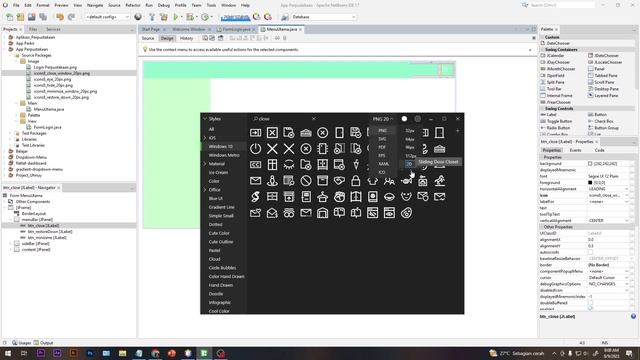
Task: Switch to the FormLogin.java tab
Action: pyautogui.click(x=236, y=29)
